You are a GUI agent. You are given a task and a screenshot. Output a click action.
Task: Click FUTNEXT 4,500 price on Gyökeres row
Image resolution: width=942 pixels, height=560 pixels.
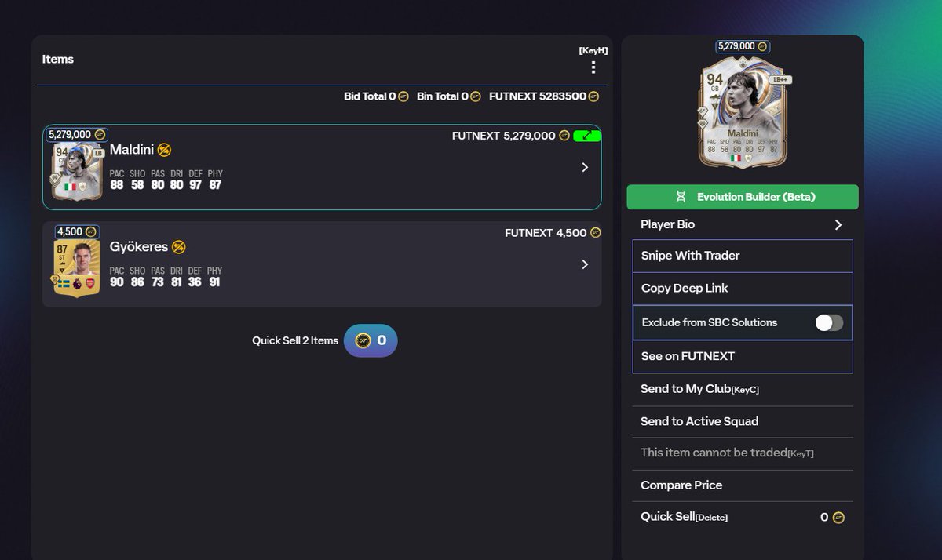pos(546,233)
